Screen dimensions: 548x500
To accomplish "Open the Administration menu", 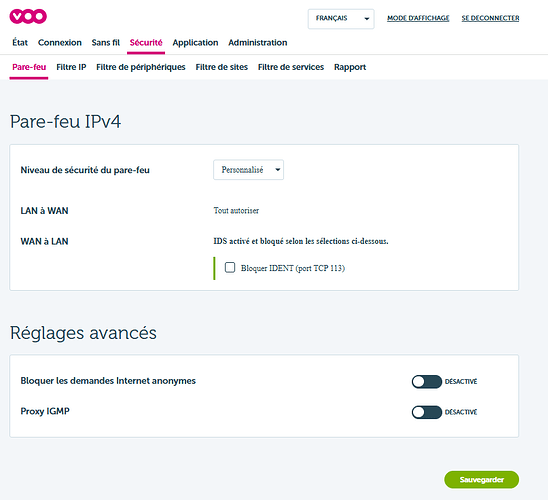I will [x=258, y=43].
